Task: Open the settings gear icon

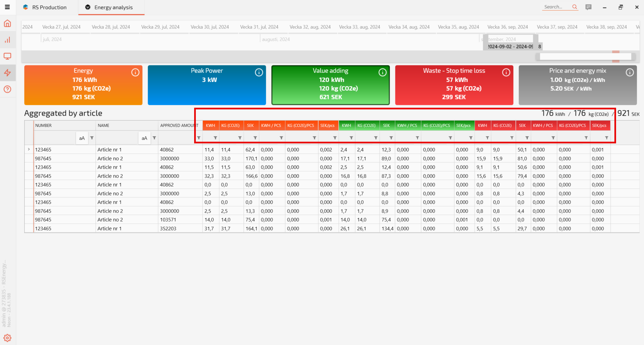Action: point(7,338)
